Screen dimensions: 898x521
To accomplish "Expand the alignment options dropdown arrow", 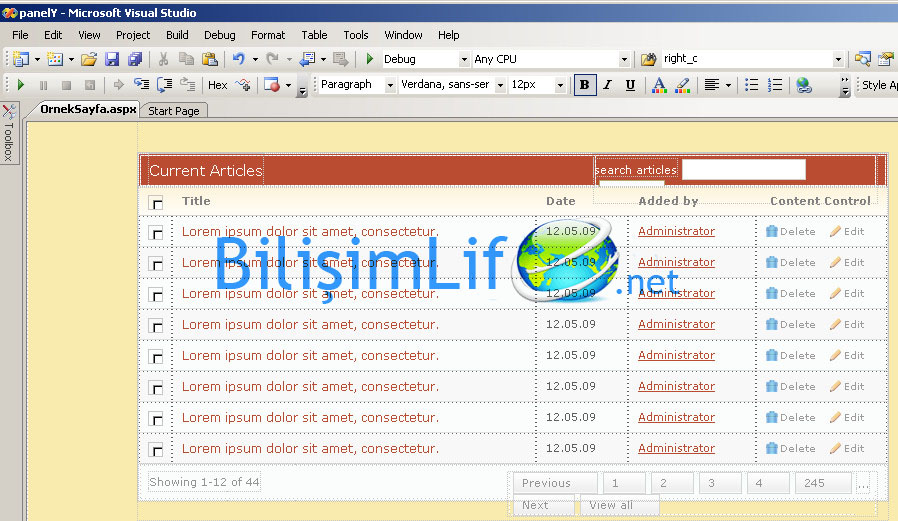I will click(x=728, y=85).
